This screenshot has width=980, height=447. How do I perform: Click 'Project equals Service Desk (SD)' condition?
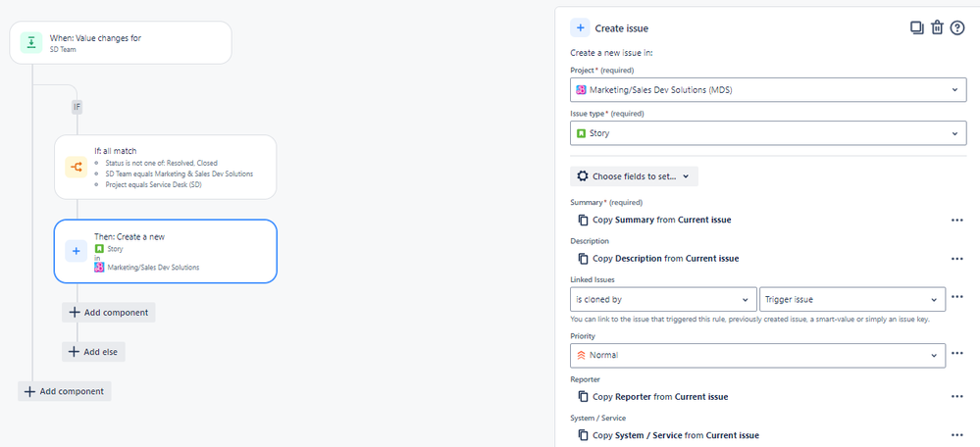coord(154,185)
